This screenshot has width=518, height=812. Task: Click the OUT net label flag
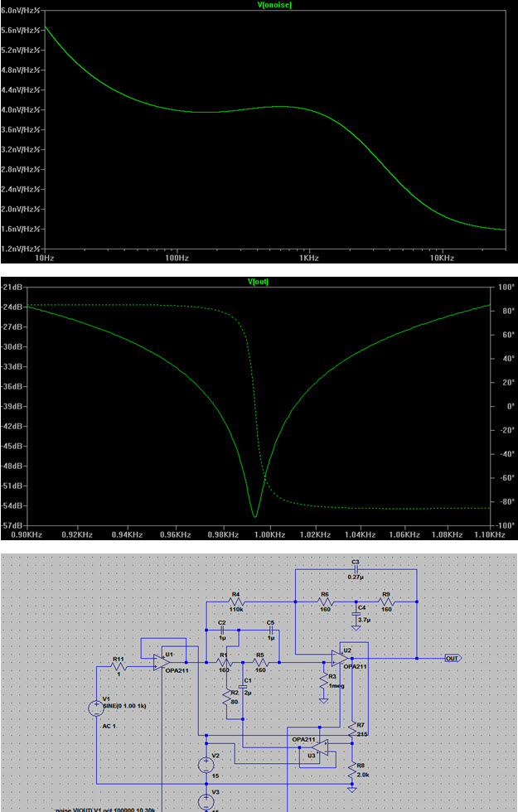[x=453, y=658]
